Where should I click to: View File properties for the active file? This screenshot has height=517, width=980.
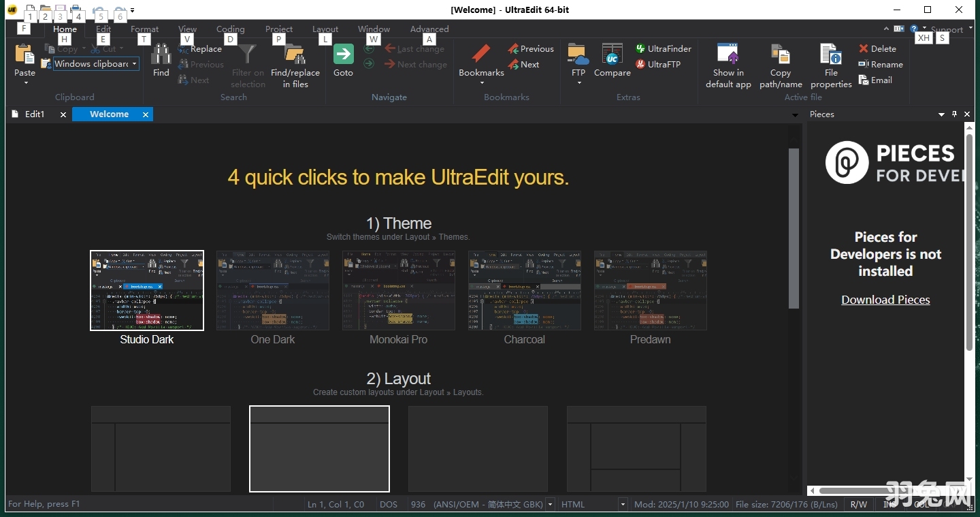tap(830, 64)
